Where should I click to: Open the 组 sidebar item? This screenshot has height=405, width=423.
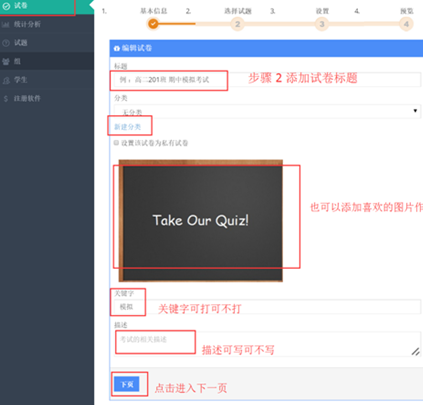click(47, 61)
